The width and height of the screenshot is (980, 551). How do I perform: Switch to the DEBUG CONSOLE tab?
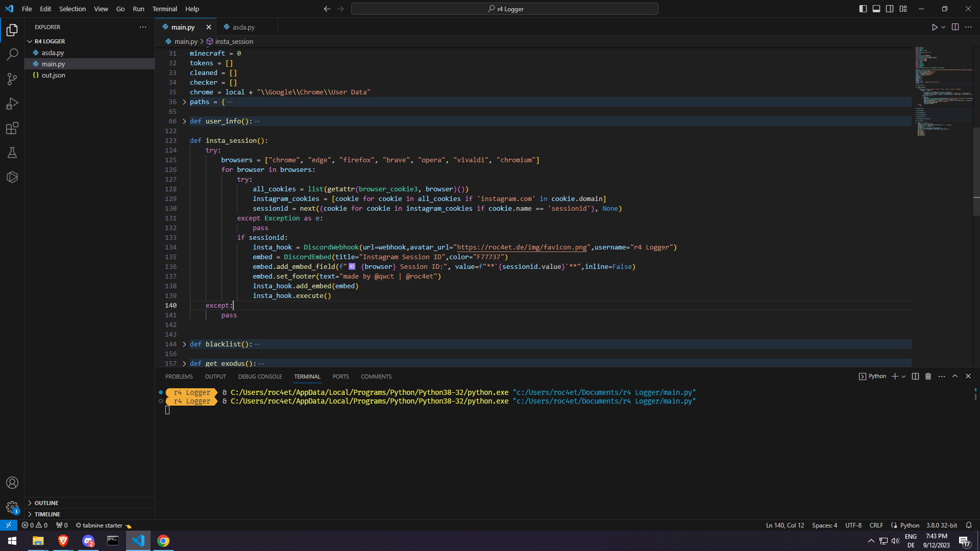tap(260, 377)
